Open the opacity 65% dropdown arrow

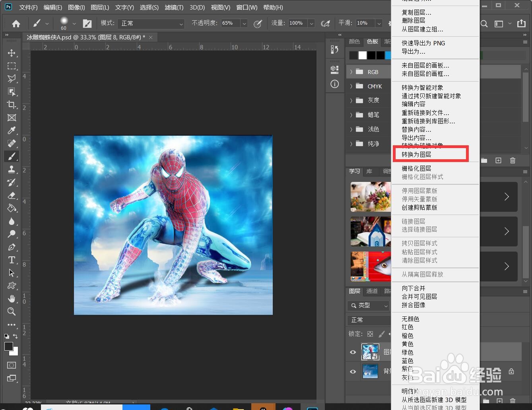point(244,23)
